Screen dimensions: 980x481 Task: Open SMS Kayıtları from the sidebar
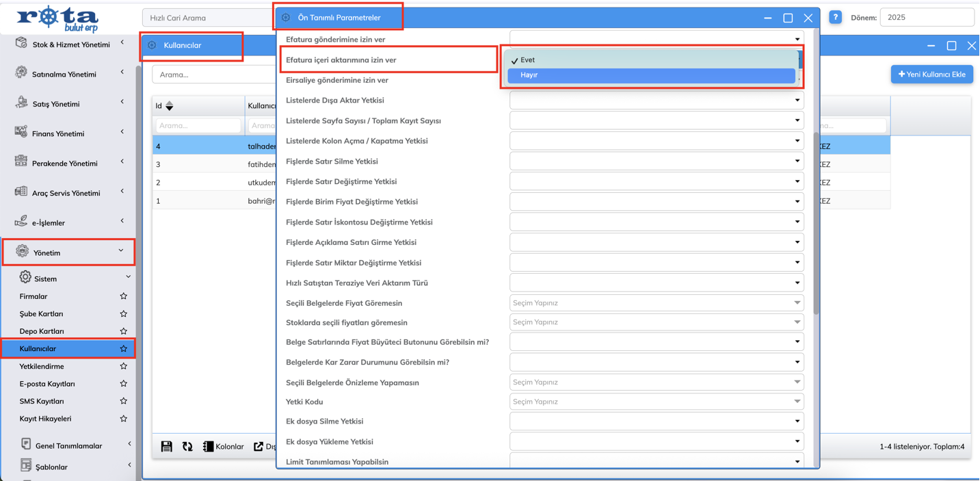tap(42, 401)
